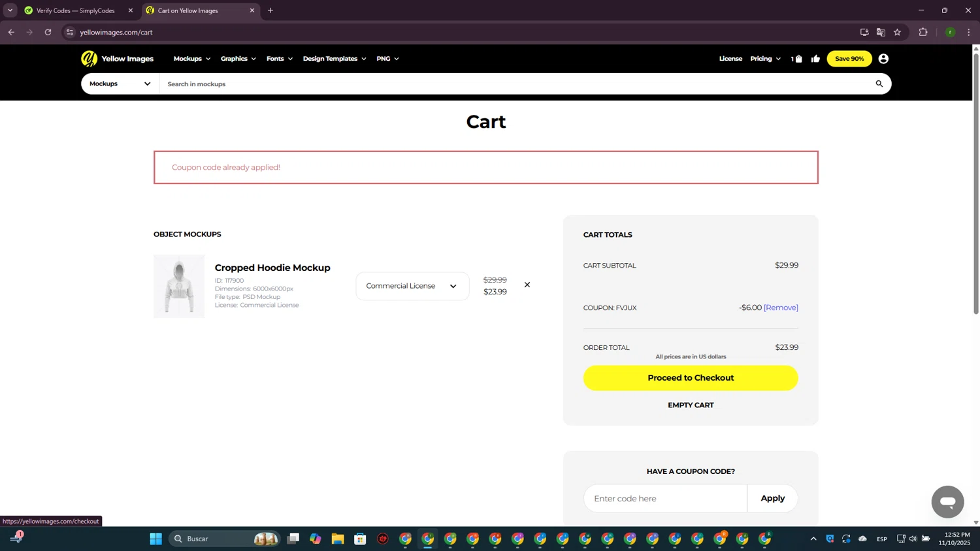Open a new browser tab
Image resolution: width=980 pixels, height=551 pixels.
pos(270,10)
